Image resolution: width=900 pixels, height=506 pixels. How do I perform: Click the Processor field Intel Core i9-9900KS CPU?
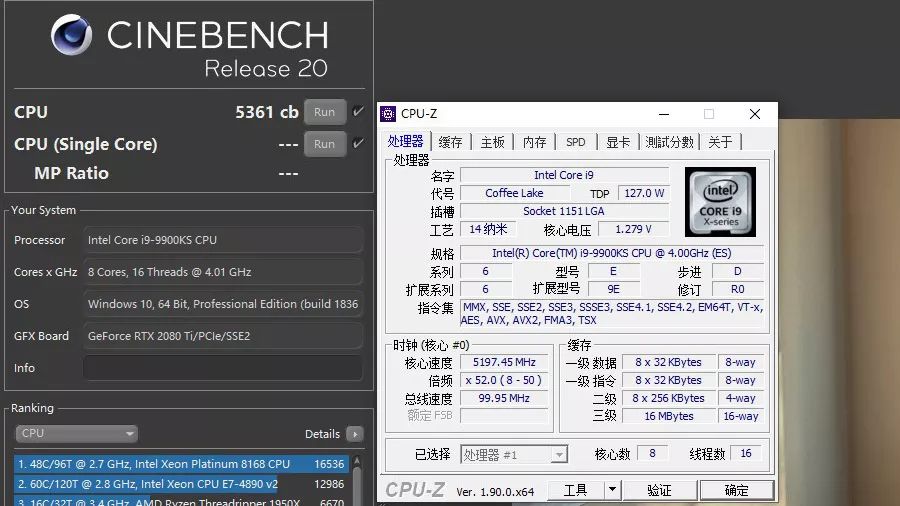point(223,240)
